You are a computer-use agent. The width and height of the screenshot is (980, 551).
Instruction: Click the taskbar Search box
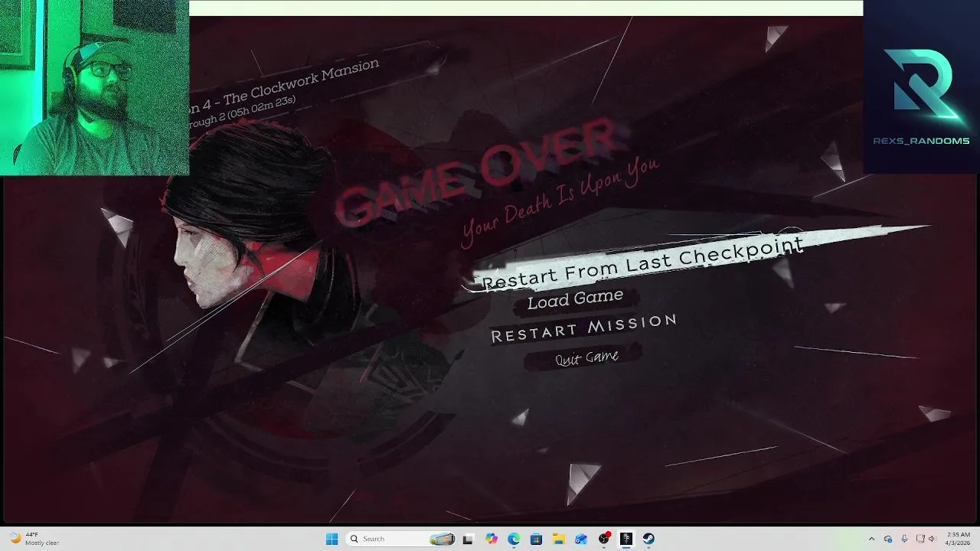[401, 539]
